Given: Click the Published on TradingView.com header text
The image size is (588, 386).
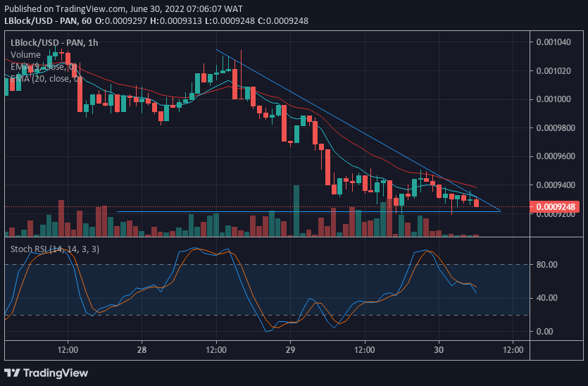Looking at the screenshot, I should click(x=123, y=8).
